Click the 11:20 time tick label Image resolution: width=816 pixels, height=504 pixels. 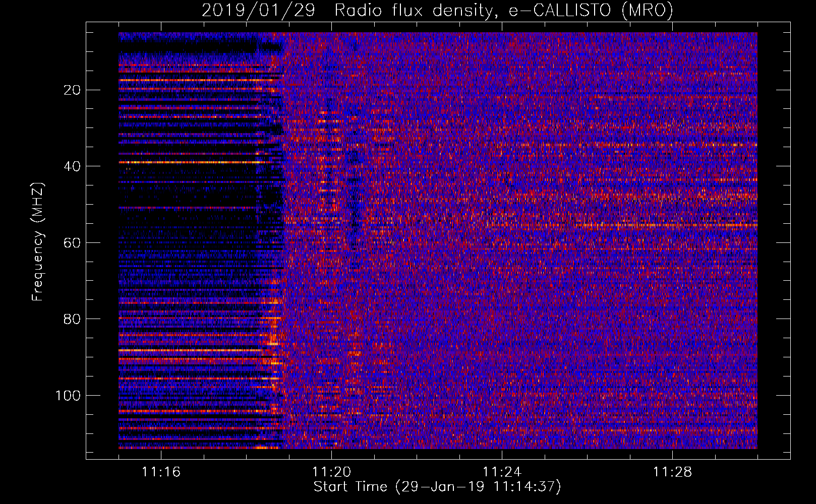(331, 472)
